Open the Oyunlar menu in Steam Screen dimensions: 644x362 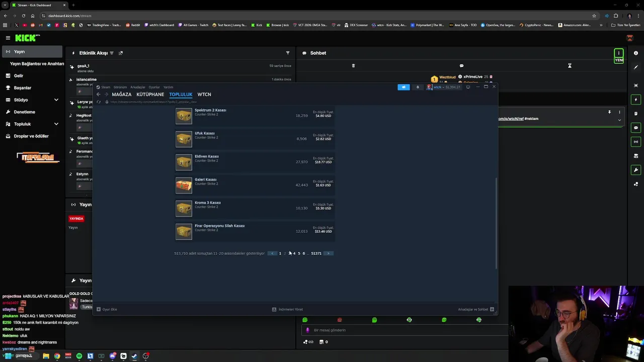(154, 87)
